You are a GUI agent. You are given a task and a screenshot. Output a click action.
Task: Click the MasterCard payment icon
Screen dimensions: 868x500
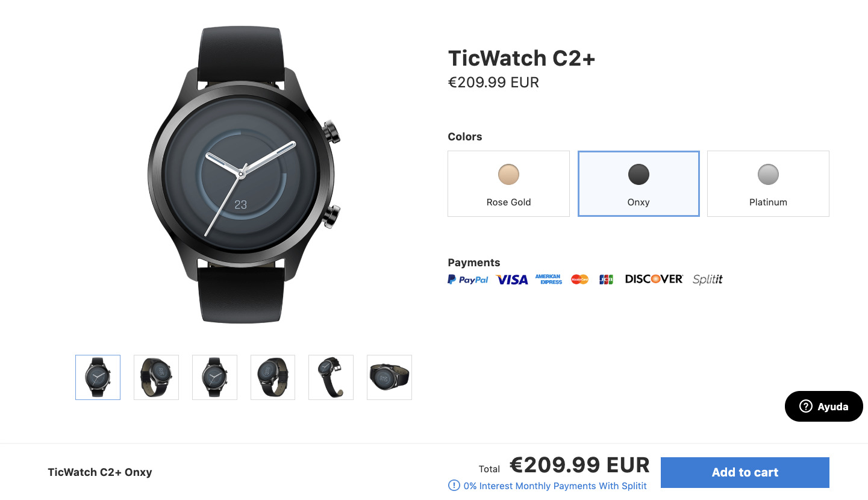coord(579,280)
